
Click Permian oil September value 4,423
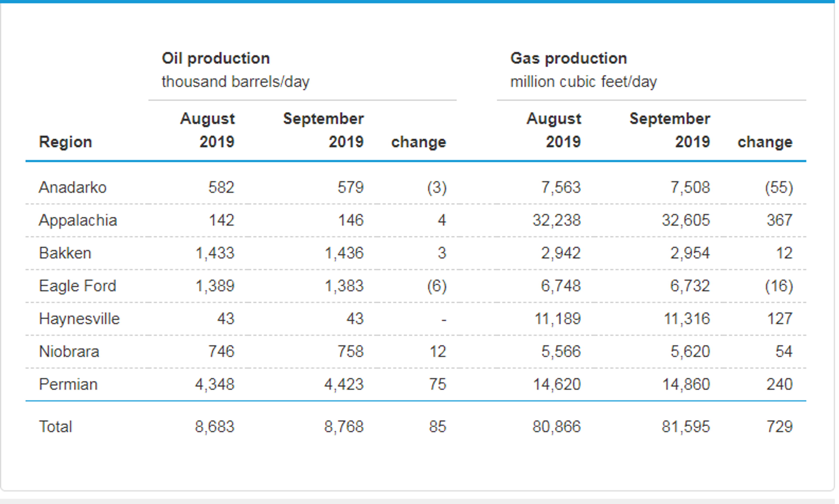(x=344, y=385)
